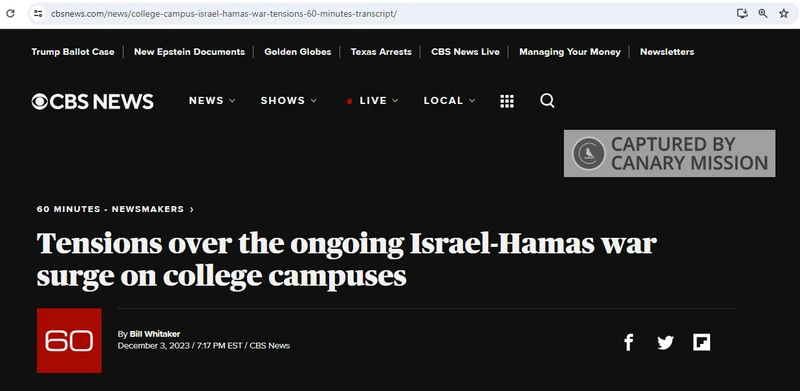Share the article on Twitter
This screenshot has height=391, width=800.
pos(665,343)
